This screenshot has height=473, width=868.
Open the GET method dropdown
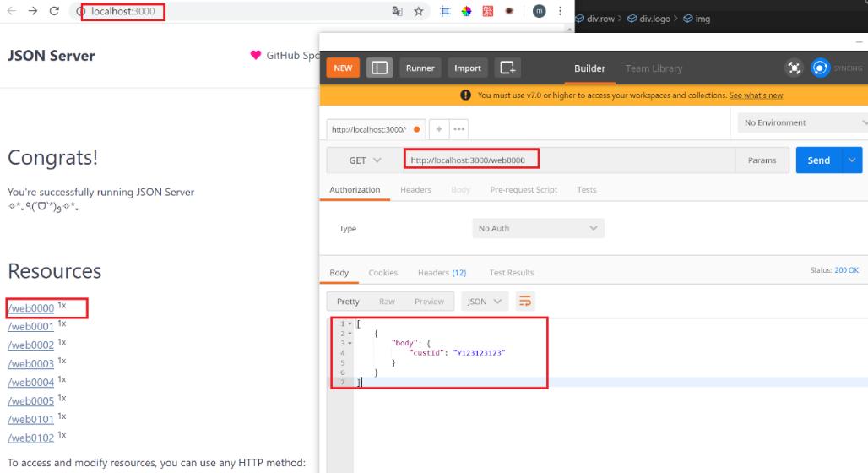click(365, 160)
